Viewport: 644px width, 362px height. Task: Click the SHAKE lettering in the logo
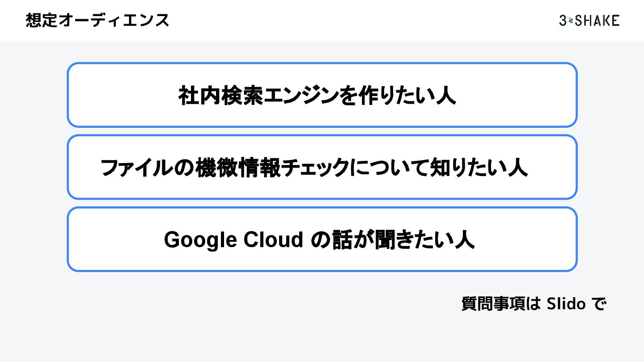[x=597, y=21]
